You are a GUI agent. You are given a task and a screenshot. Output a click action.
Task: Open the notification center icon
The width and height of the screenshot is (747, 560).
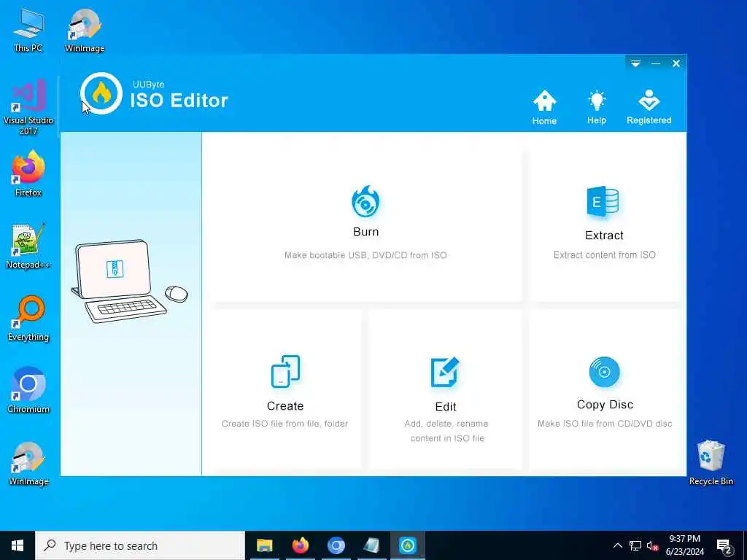coord(724,546)
